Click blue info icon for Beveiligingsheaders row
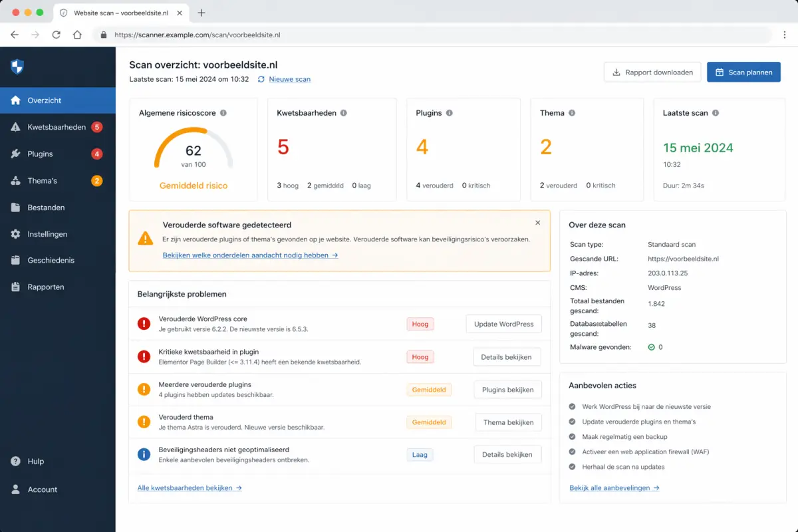 click(x=144, y=454)
